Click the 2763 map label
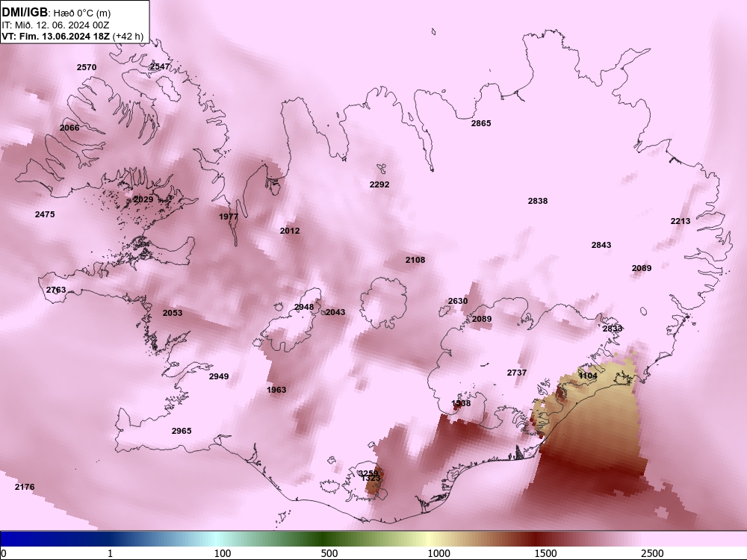This screenshot has width=747, height=560. (x=56, y=290)
